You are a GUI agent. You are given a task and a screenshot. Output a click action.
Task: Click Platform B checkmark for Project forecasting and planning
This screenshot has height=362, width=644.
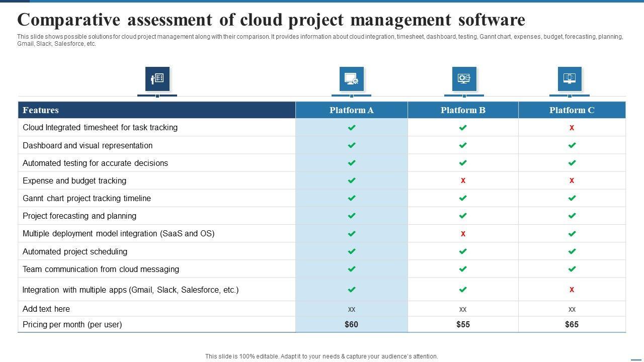point(463,216)
